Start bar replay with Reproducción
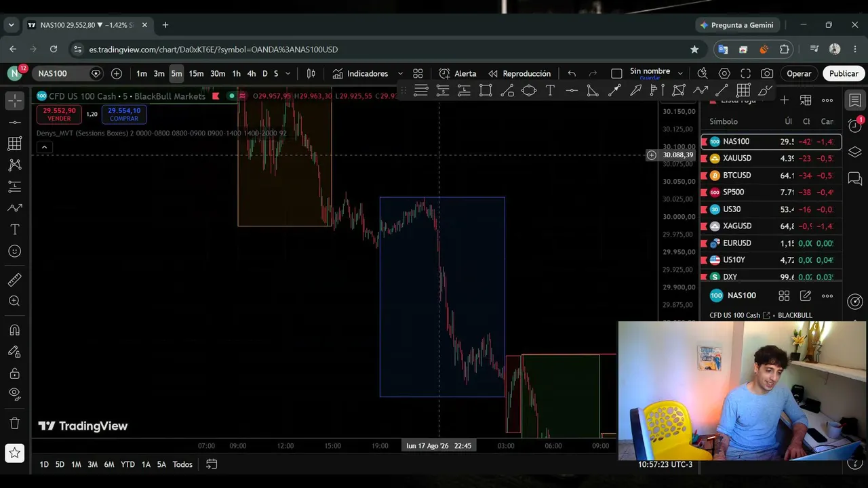Image resolution: width=868 pixels, height=488 pixels. (519, 73)
